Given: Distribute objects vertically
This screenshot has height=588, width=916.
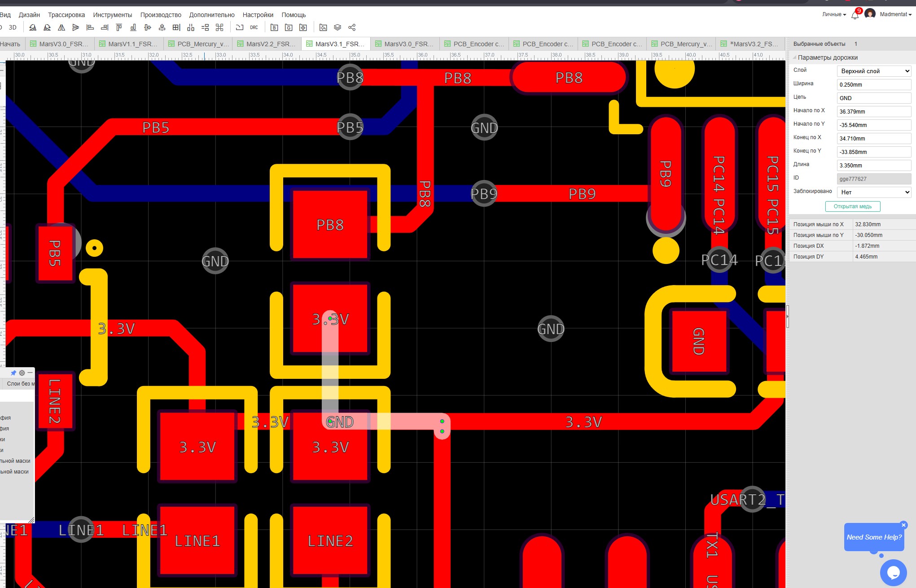Looking at the screenshot, I should point(205,27).
